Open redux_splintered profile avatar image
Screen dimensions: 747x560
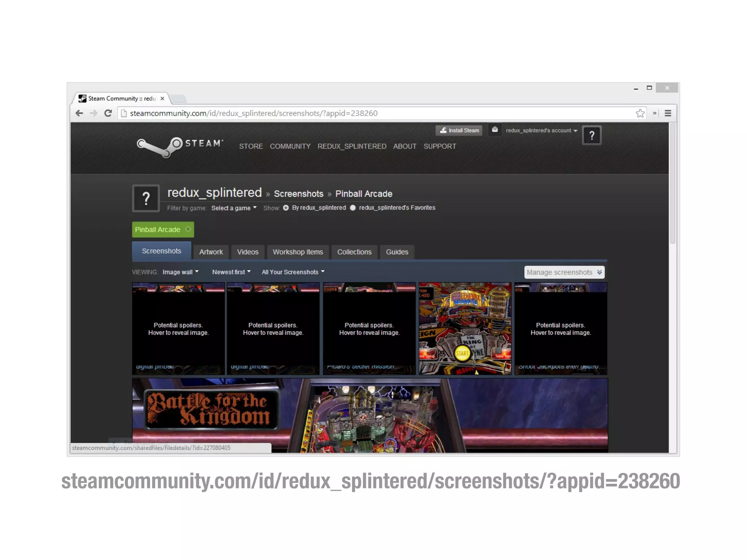(x=146, y=198)
